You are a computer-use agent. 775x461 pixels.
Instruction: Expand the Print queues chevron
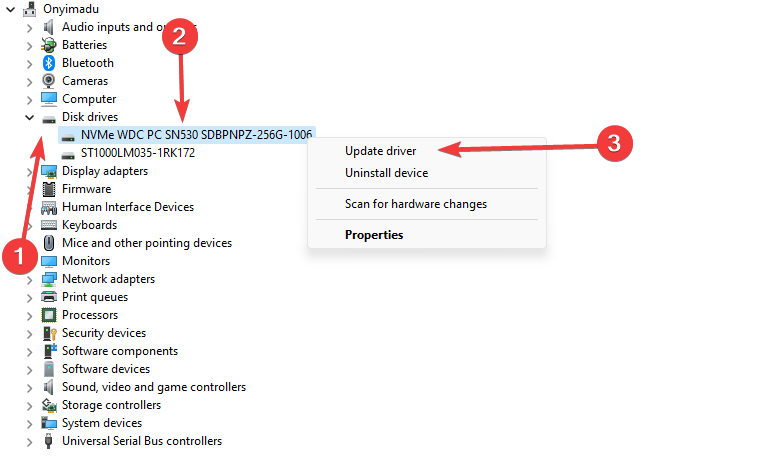pos(30,298)
